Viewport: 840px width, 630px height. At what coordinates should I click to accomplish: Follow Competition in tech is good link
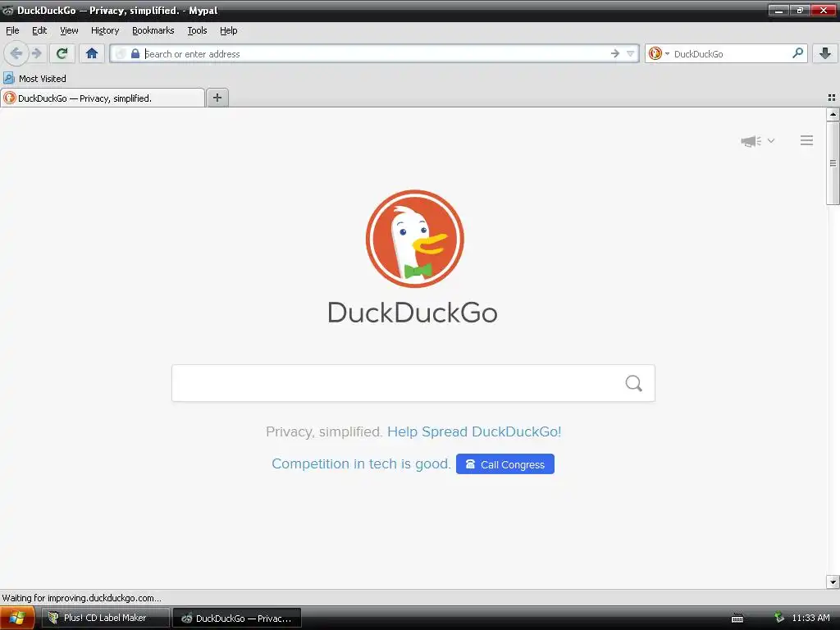coord(361,464)
